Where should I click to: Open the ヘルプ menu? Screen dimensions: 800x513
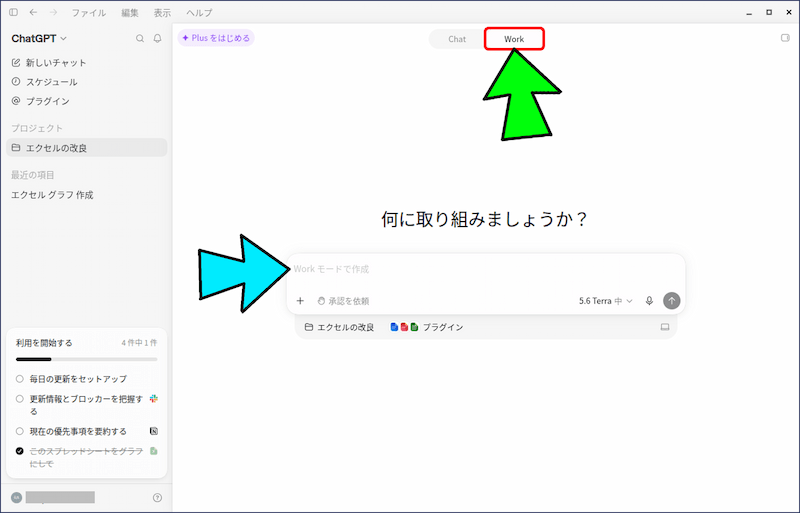[x=199, y=13]
